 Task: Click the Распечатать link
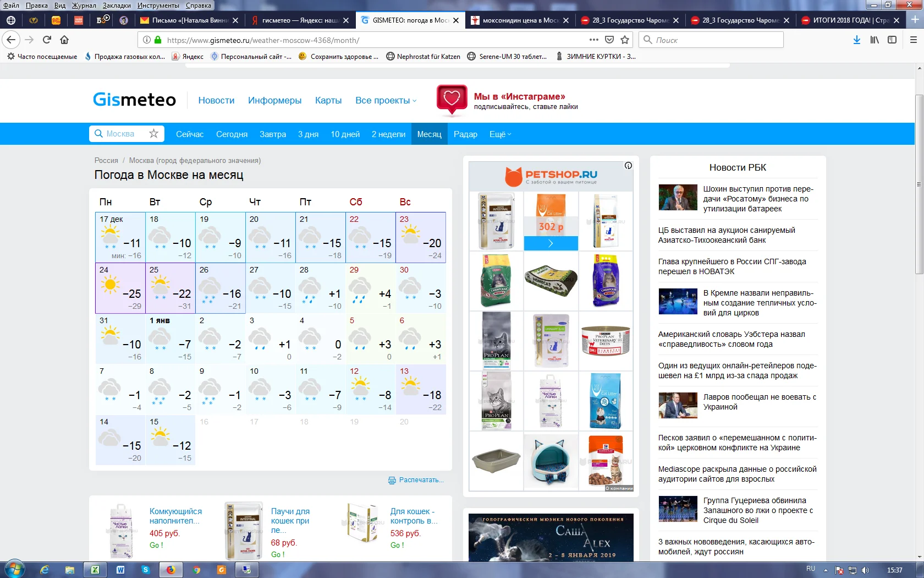click(x=421, y=480)
